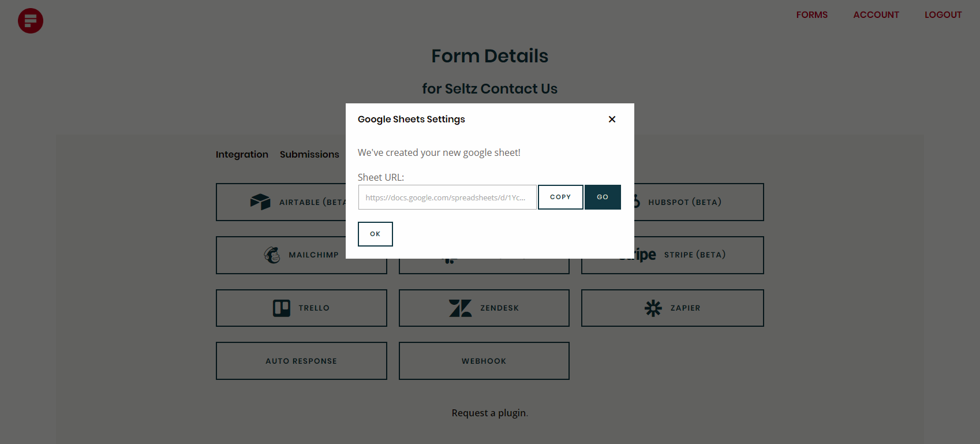
Task: Click the Mailchimp monkey icon
Action: click(x=272, y=255)
